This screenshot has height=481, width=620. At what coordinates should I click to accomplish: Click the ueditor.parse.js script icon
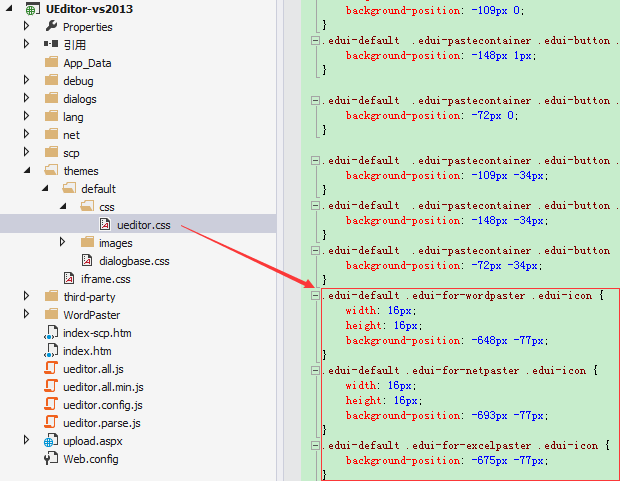51,422
